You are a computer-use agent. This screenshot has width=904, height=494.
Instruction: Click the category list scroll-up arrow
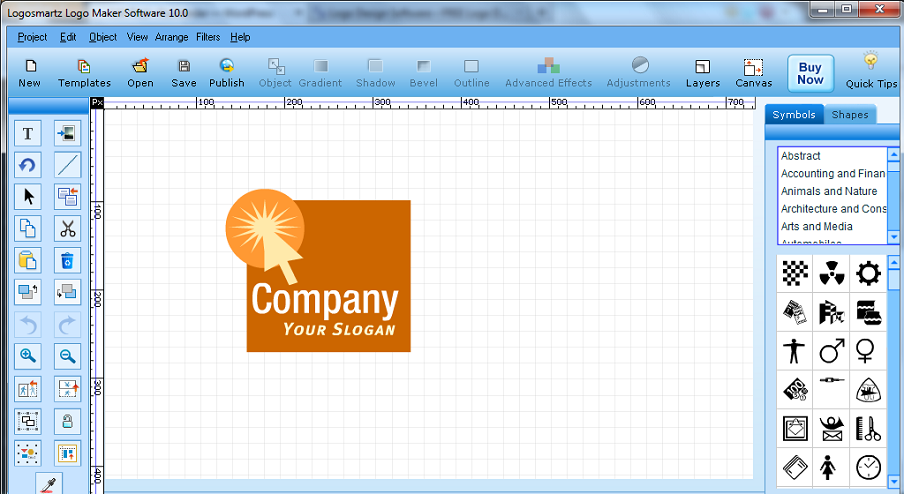point(894,154)
